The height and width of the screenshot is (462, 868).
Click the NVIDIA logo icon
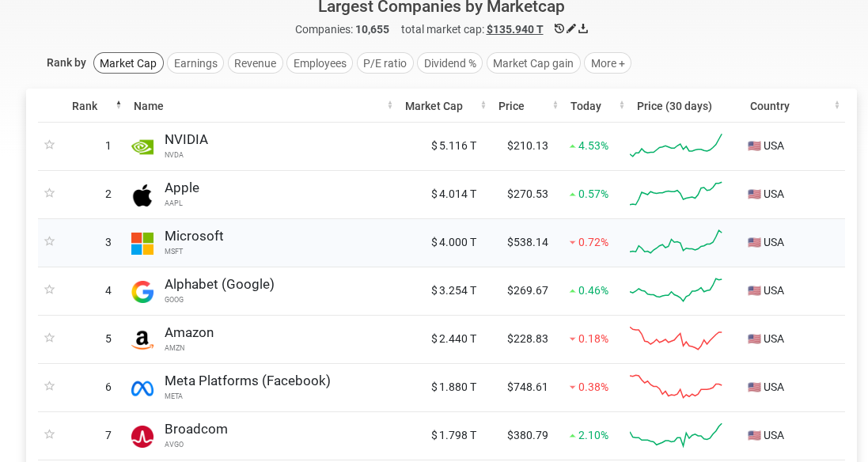pos(142,146)
